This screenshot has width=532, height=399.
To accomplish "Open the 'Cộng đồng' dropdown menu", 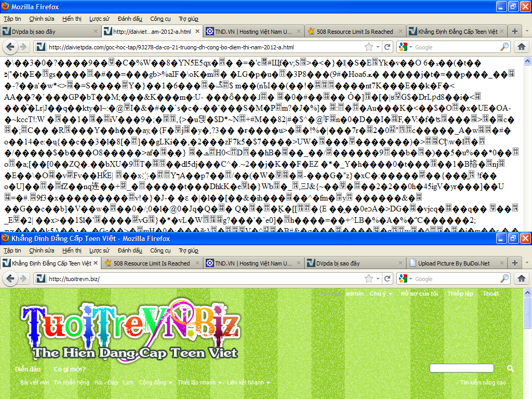I will coord(156,383).
